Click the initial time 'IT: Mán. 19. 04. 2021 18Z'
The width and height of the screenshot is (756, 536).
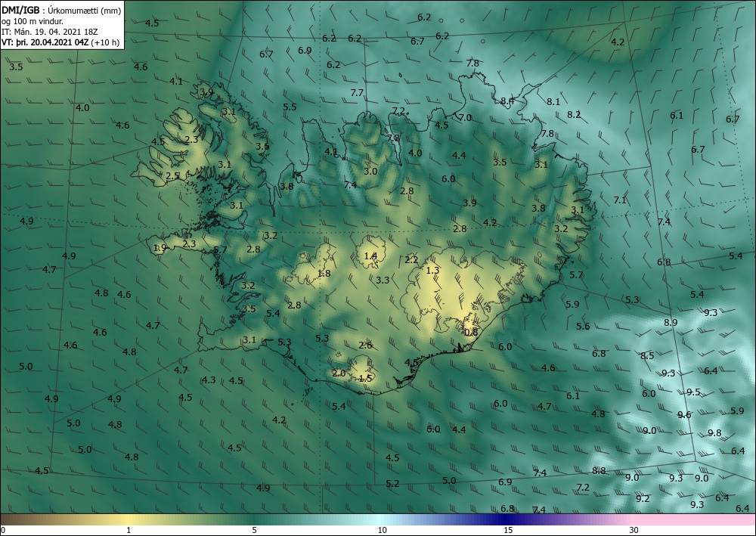[x=50, y=32]
